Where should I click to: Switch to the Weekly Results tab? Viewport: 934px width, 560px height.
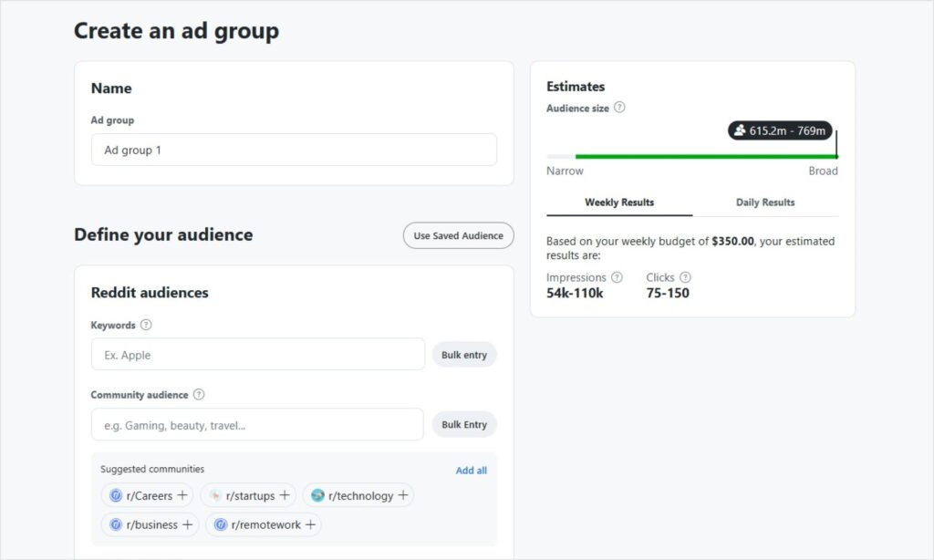pos(619,202)
